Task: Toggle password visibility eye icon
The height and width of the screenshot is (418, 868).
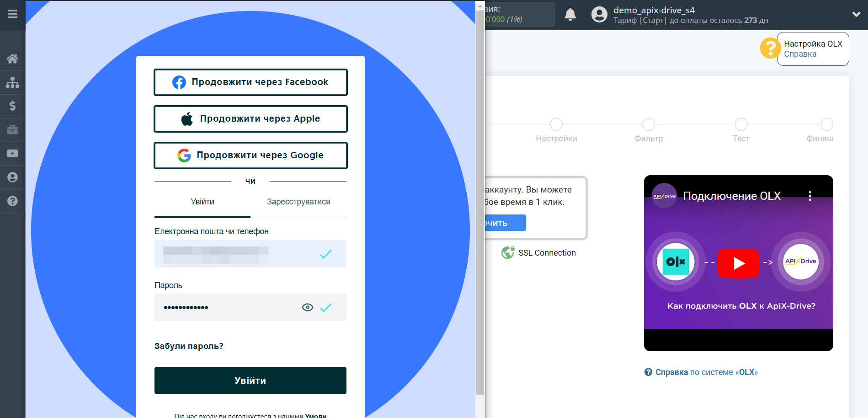Action: (x=308, y=307)
